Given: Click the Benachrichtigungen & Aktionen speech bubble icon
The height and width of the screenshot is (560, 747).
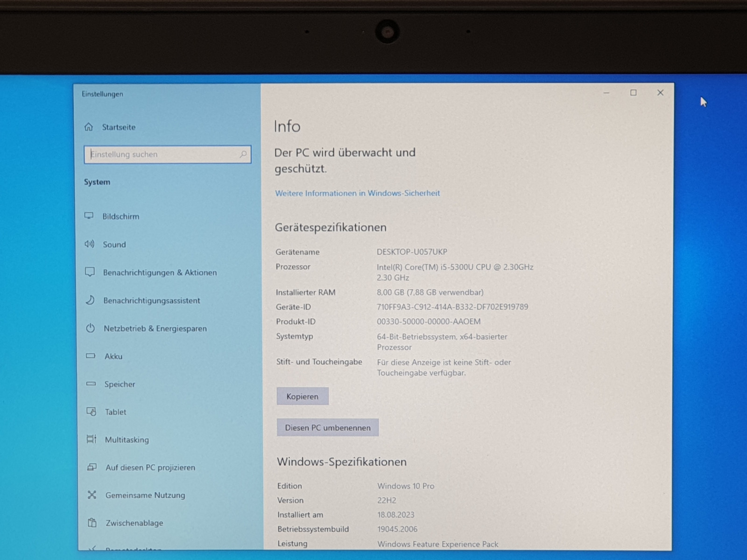Looking at the screenshot, I should tap(90, 272).
